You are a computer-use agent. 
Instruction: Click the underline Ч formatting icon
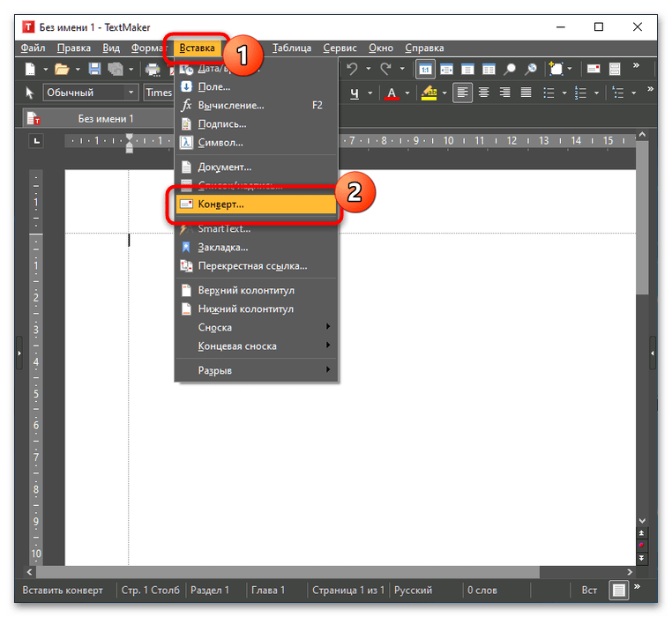355,93
